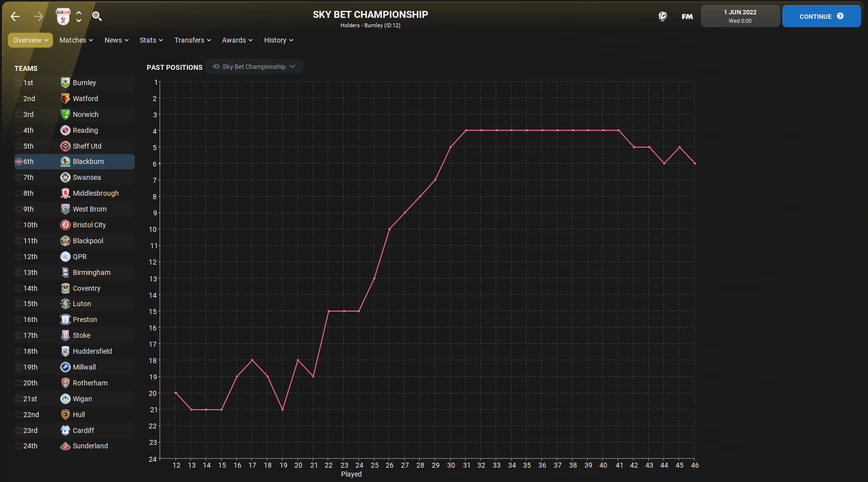Open the Huddersfield team link

tap(92, 351)
